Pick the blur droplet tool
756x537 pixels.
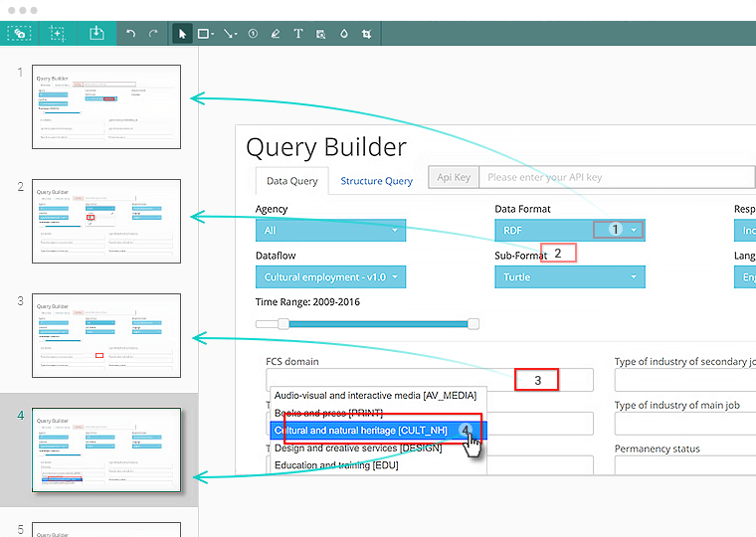343,34
